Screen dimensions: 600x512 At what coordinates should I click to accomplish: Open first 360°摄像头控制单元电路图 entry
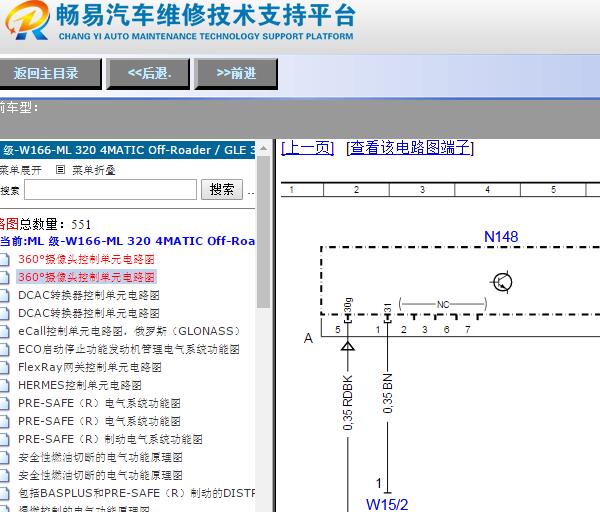point(86,259)
